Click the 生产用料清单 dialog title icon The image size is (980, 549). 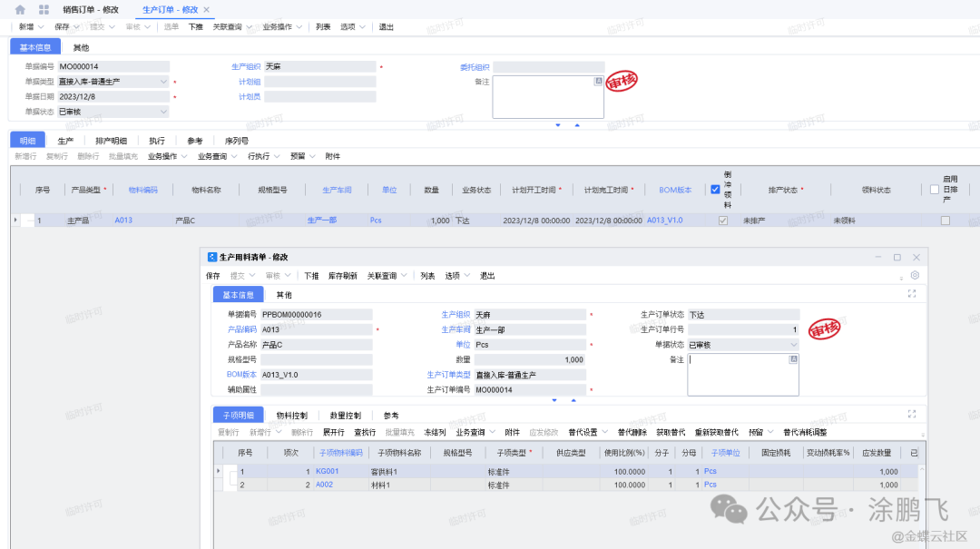point(212,258)
